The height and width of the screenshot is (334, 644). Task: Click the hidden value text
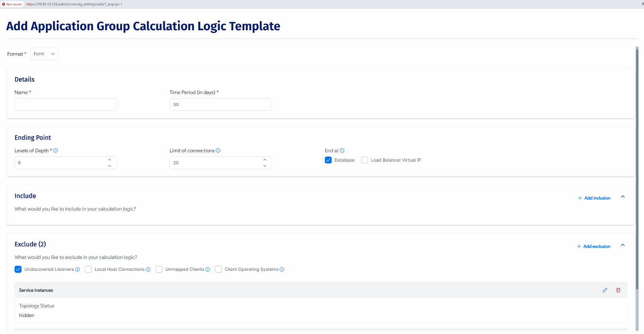27,315
